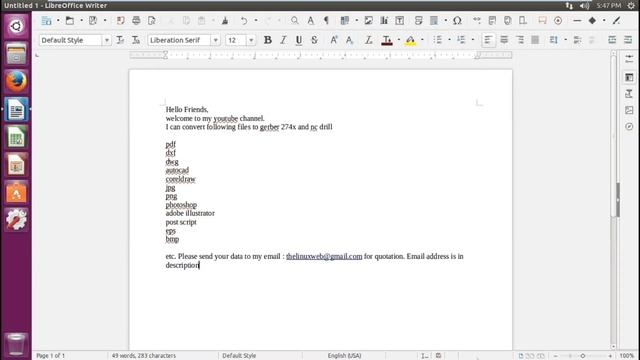Align the paragraph left

(x=488, y=40)
